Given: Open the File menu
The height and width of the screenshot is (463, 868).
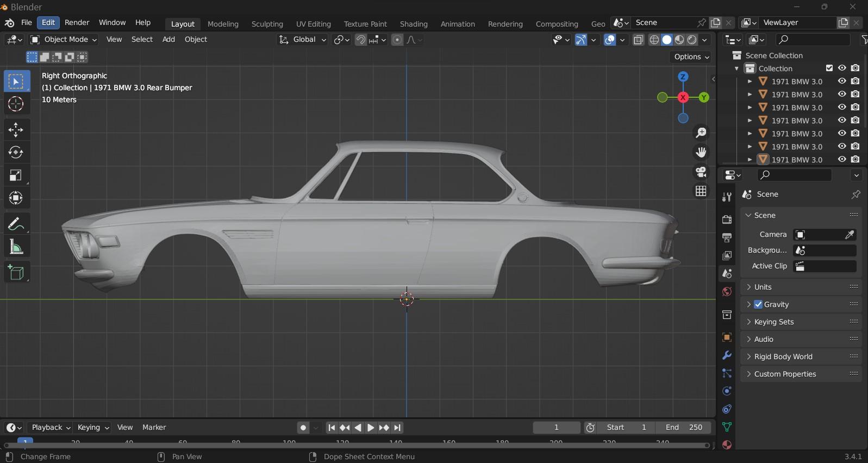Looking at the screenshot, I should tap(27, 23).
